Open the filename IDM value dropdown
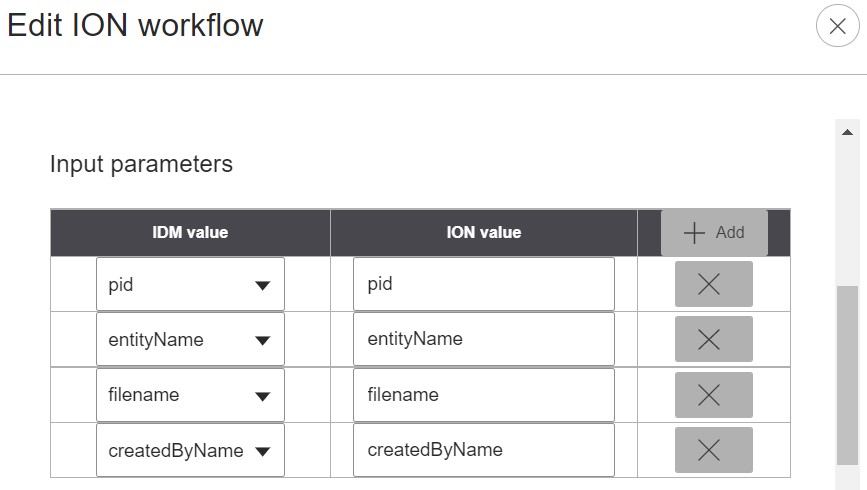 coord(190,395)
